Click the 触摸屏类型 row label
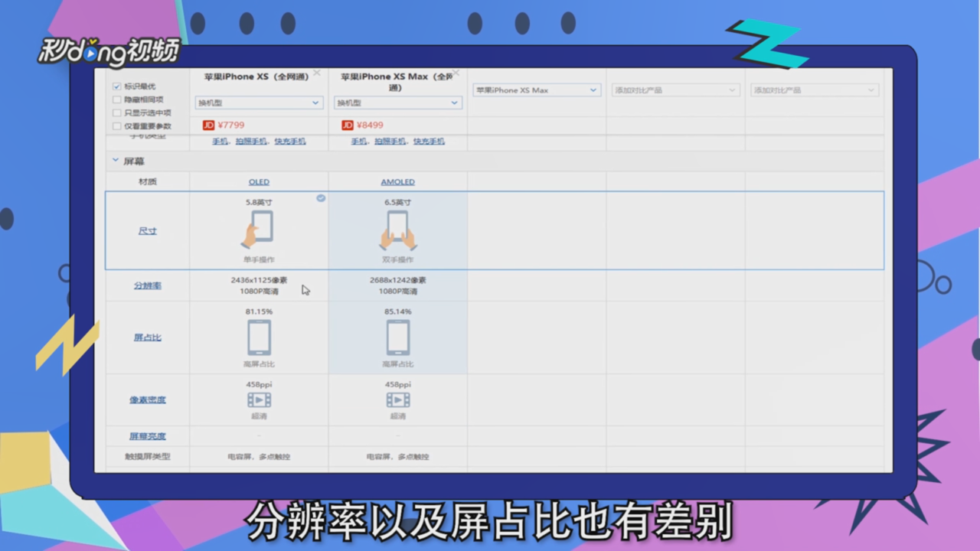Image resolution: width=980 pixels, height=551 pixels. (148, 457)
